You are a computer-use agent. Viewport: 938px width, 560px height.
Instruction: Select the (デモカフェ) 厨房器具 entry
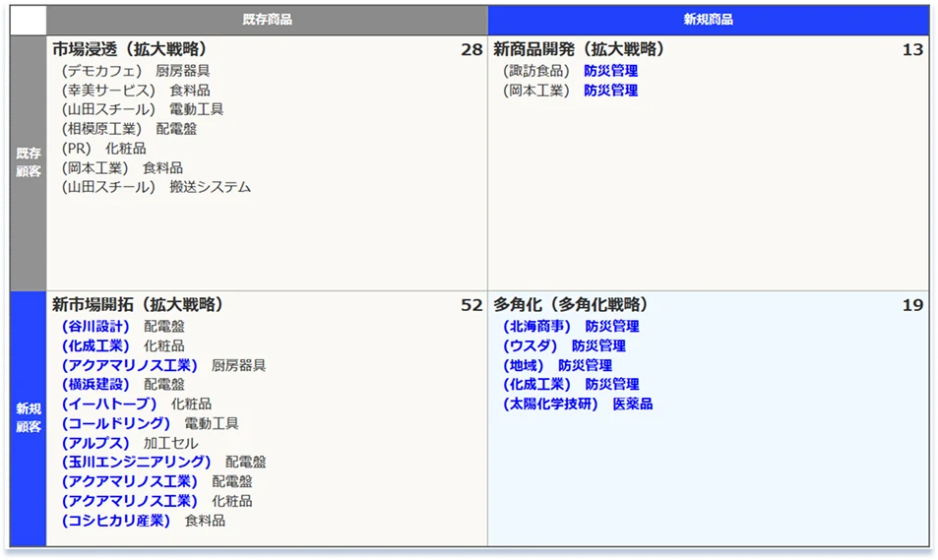136,71
